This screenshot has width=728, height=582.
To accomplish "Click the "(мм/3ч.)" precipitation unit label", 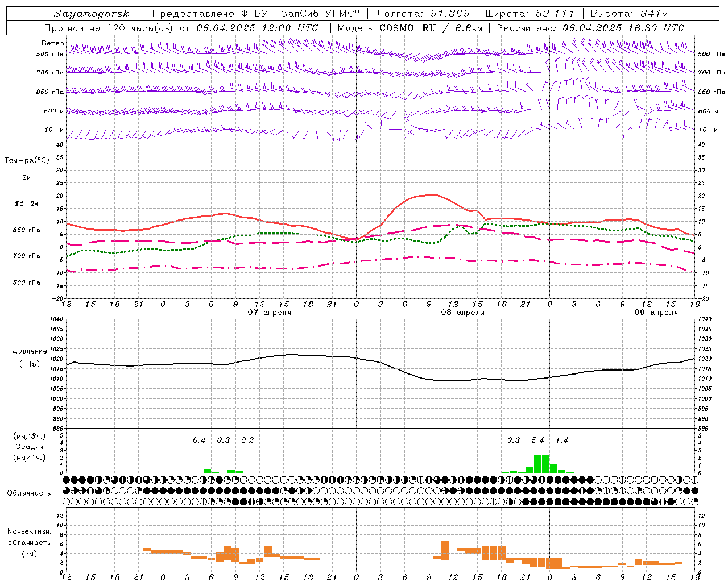I will (x=30, y=436).
